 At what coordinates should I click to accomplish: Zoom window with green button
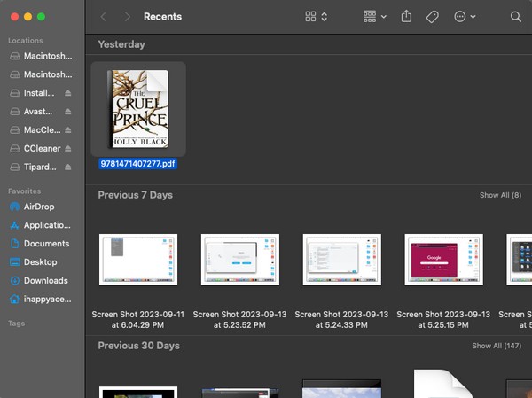tap(41, 17)
